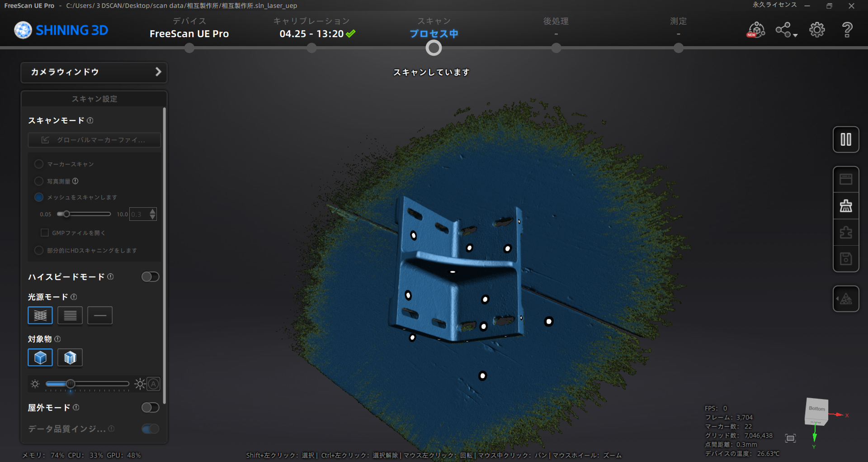Enable ハイスピードモード switch
The height and width of the screenshot is (462, 868).
pyautogui.click(x=150, y=276)
